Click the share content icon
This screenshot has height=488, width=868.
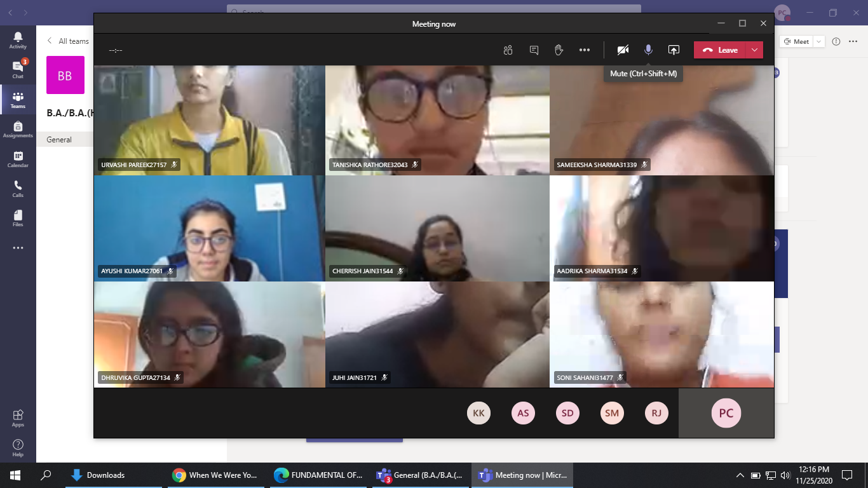pyautogui.click(x=674, y=50)
